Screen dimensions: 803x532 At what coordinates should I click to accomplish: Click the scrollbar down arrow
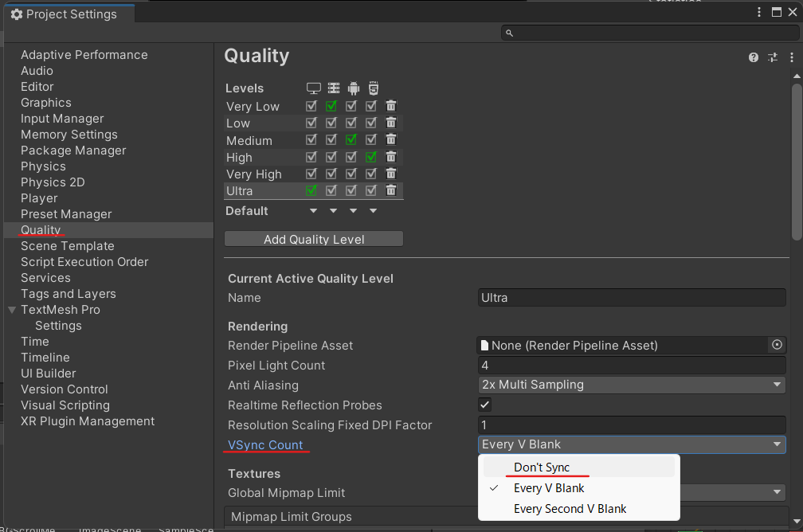pyautogui.click(x=797, y=521)
